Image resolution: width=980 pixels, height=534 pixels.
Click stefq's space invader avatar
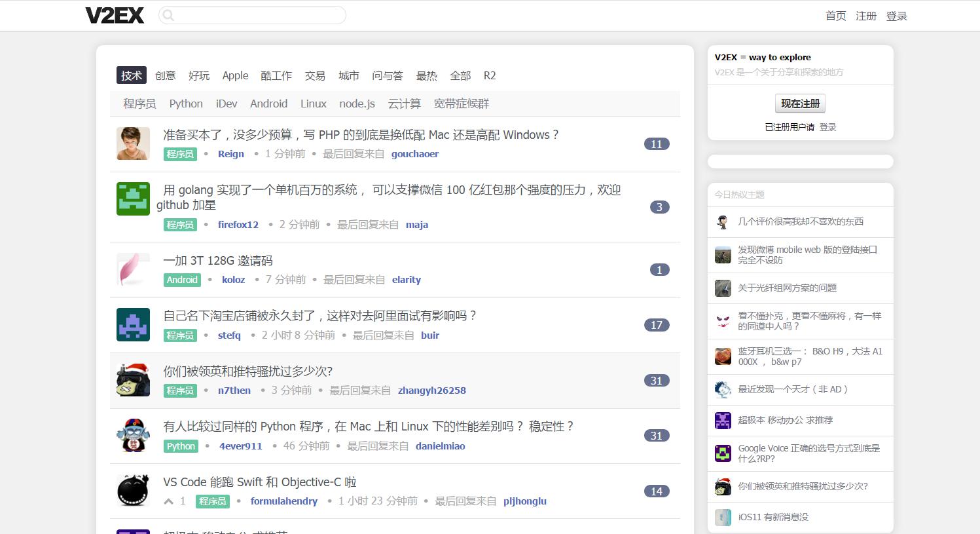(x=133, y=324)
